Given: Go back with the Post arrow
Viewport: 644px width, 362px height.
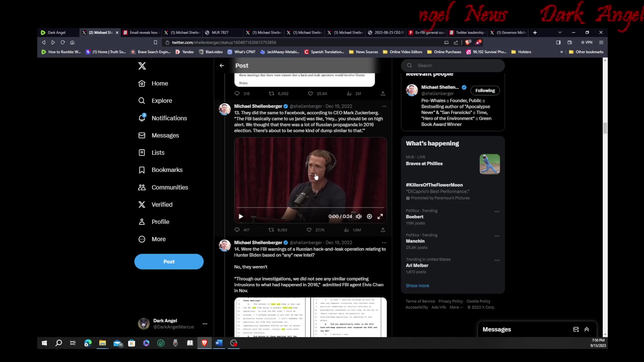Looking at the screenshot, I should (222, 66).
